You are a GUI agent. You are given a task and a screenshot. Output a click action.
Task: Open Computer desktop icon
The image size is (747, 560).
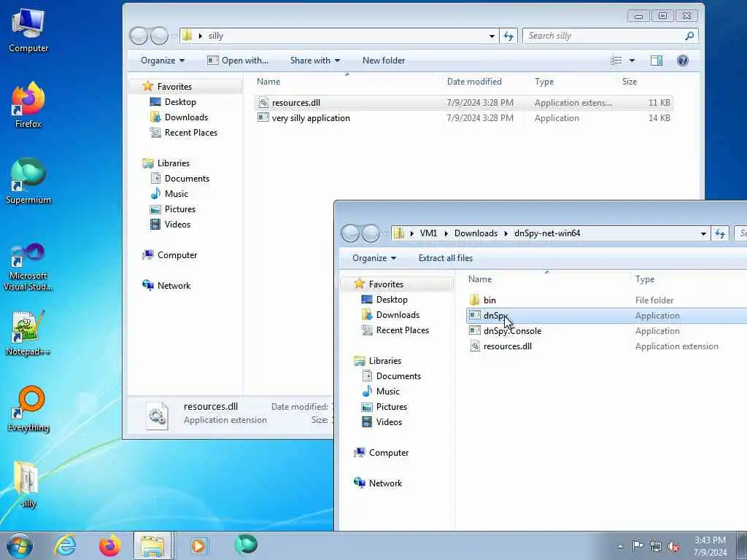(28, 31)
